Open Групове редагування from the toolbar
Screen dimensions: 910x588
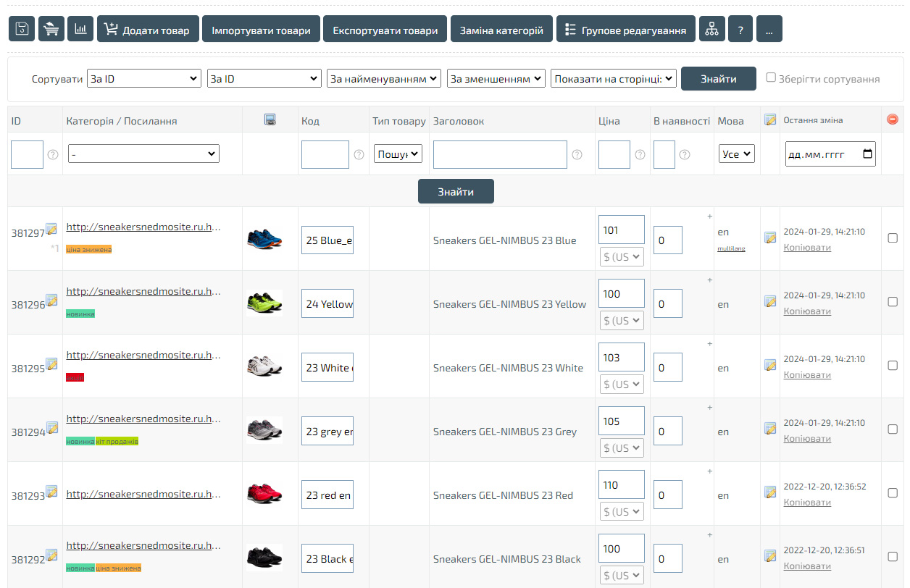pos(625,30)
